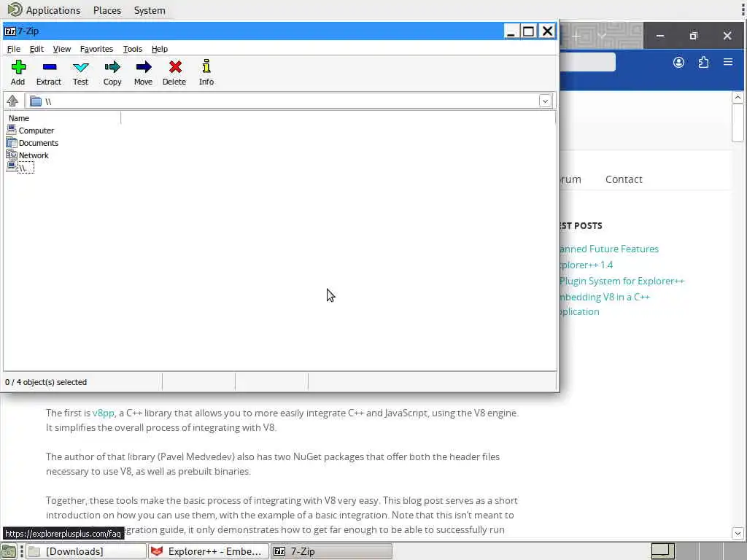
Task: Click the Copy toolbar icon
Action: point(112,67)
